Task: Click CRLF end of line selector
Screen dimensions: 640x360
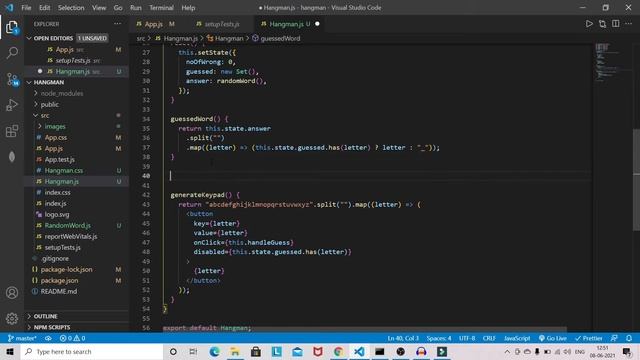Action: click(489, 338)
